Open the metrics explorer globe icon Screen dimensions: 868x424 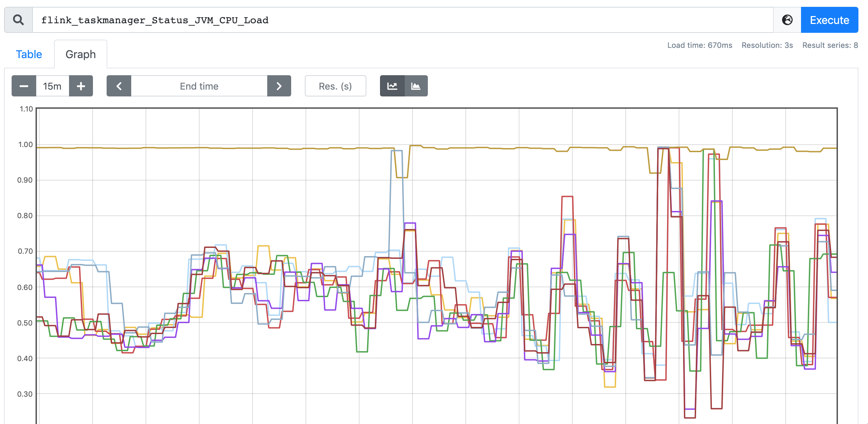[x=787, y=20]
